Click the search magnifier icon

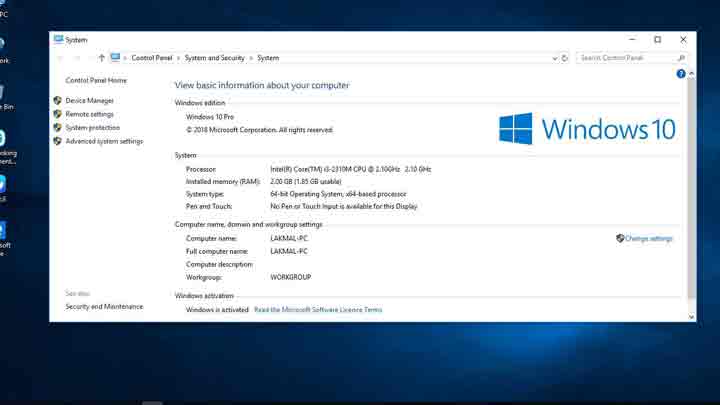pyautogui.click(x=681, y=58)
